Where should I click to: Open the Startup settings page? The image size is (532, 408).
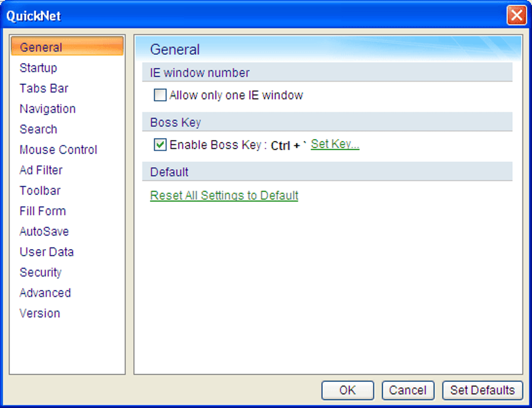39,68
